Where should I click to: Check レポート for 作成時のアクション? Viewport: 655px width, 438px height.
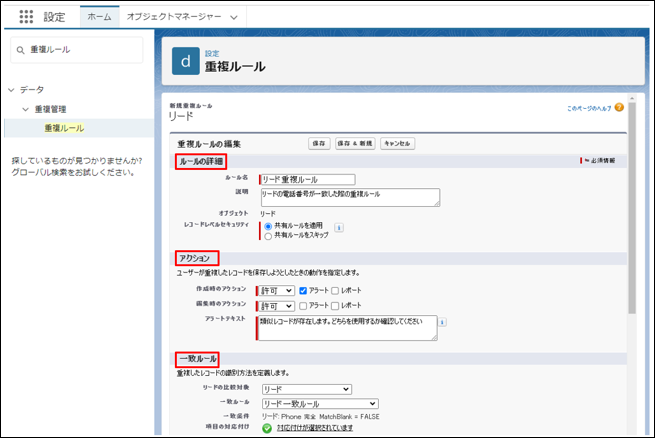tap(335, 291)
